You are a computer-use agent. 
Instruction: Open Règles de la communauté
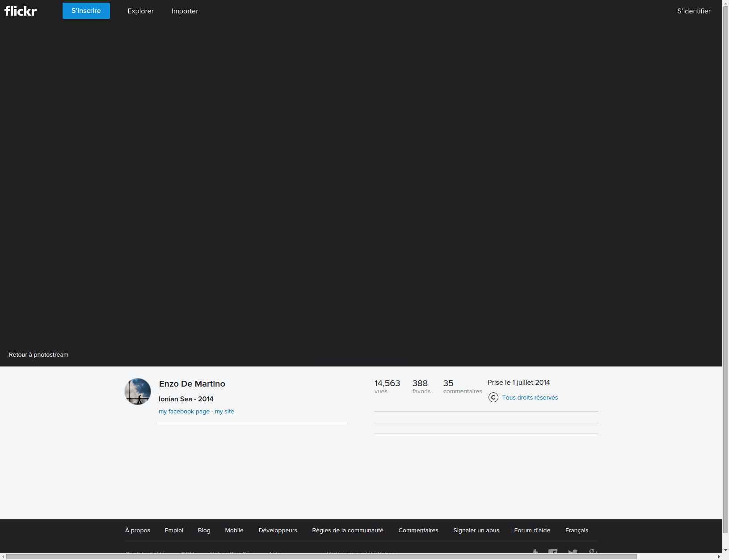point(347,531)
